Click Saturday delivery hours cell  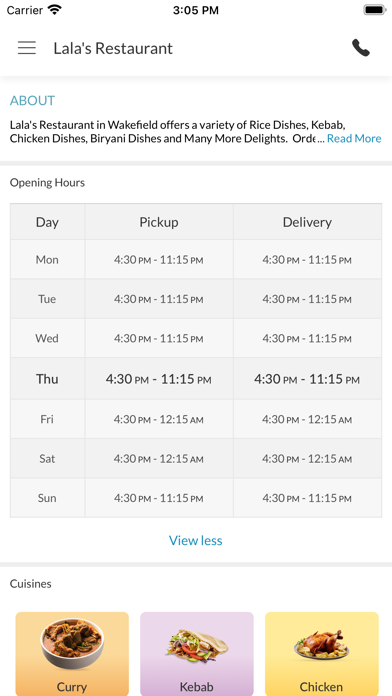click(x=307, y=459)
